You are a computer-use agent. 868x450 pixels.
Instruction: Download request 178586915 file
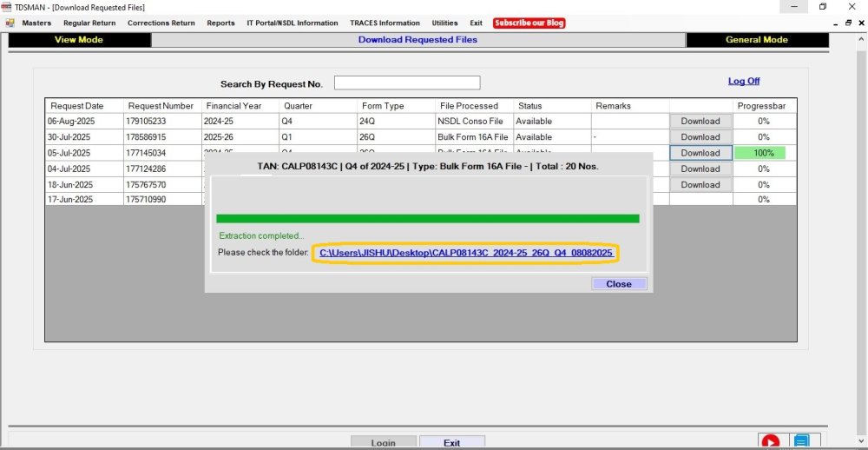[x=700, y=137]
